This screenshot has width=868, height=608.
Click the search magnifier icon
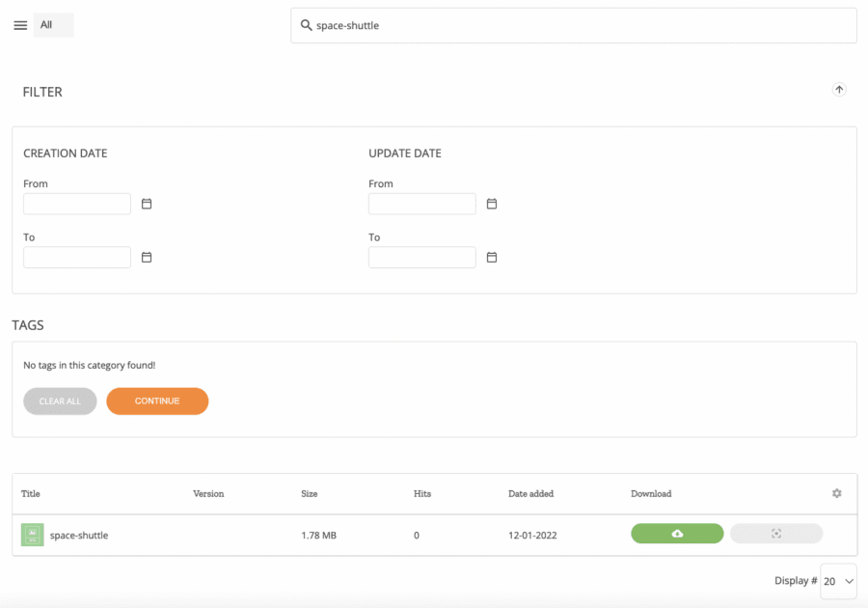click(306, 25)
